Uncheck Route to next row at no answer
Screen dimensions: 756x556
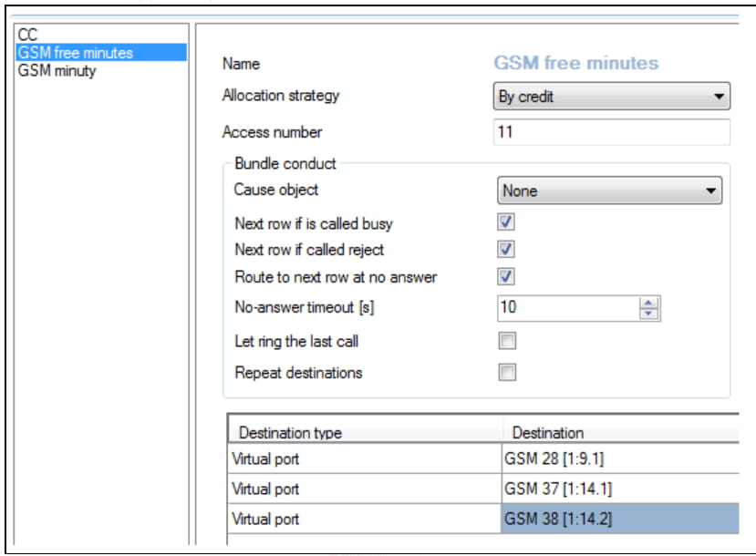506,276
